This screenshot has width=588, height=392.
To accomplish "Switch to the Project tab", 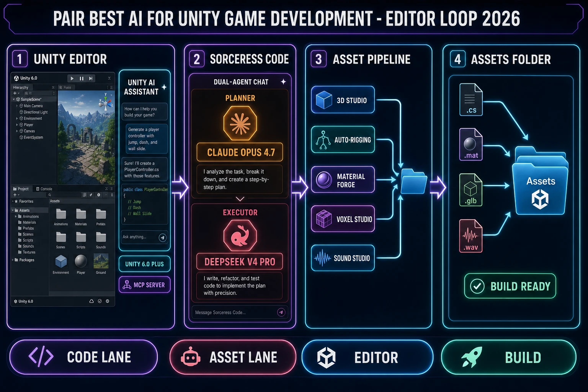I will click(21, 189).
